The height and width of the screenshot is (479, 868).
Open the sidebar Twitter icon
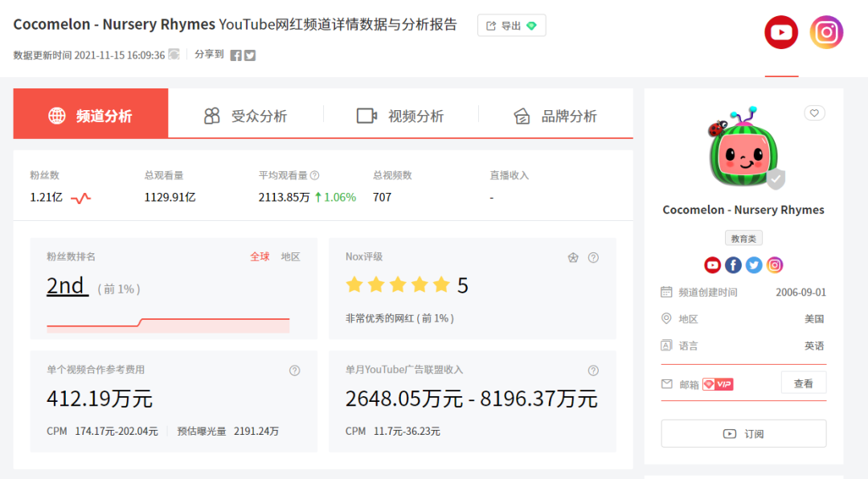pos(753,264)
